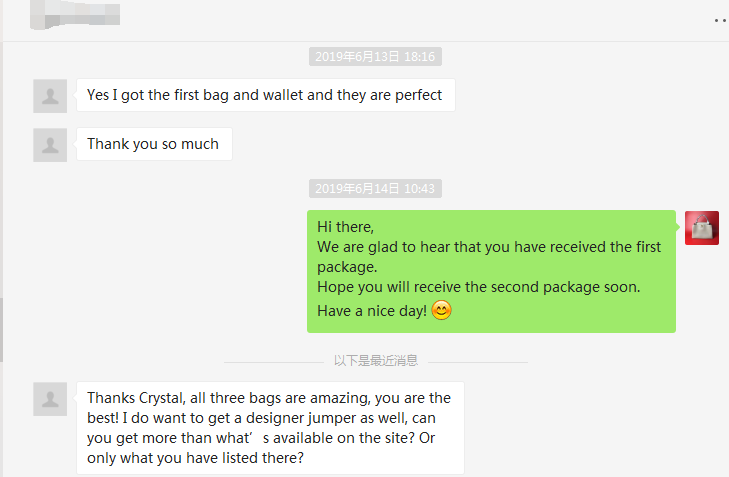Click 'We are glad to hear' sentence
Image resolution: width=729 pixels, height=477 pixels.
coord(489,247)
